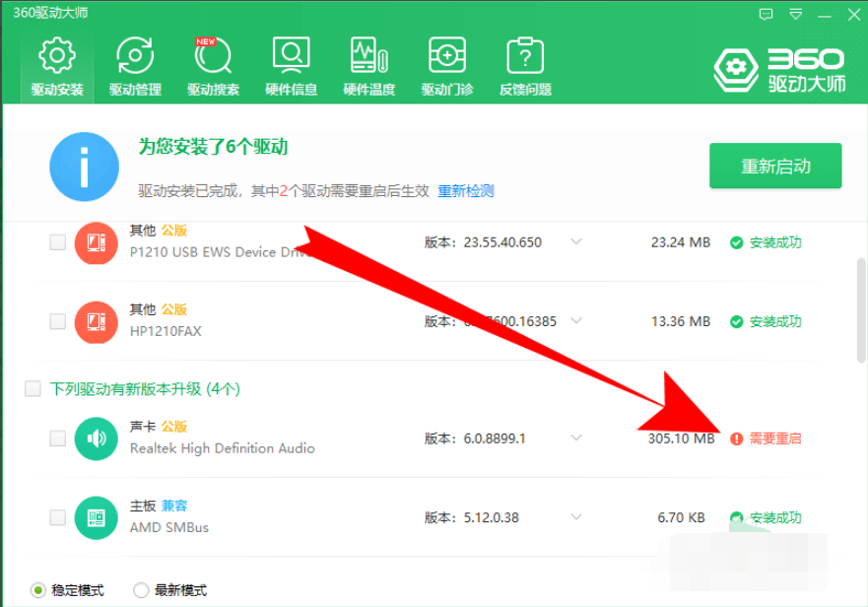Click green check icon in P1210 row
The image size is (868, 607).
click(x=736, y=242)
